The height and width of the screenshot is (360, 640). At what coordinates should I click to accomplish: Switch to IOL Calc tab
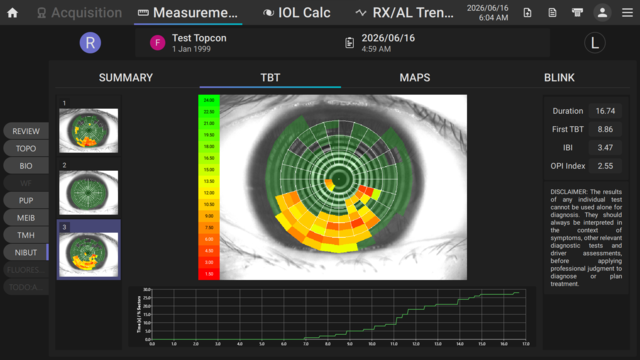[296, 13]
